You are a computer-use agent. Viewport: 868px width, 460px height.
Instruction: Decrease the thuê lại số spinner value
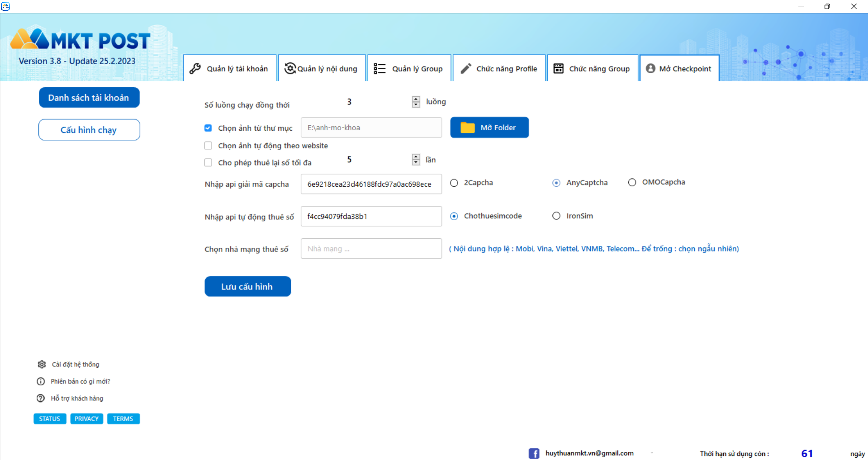click(x=416, y=162)
